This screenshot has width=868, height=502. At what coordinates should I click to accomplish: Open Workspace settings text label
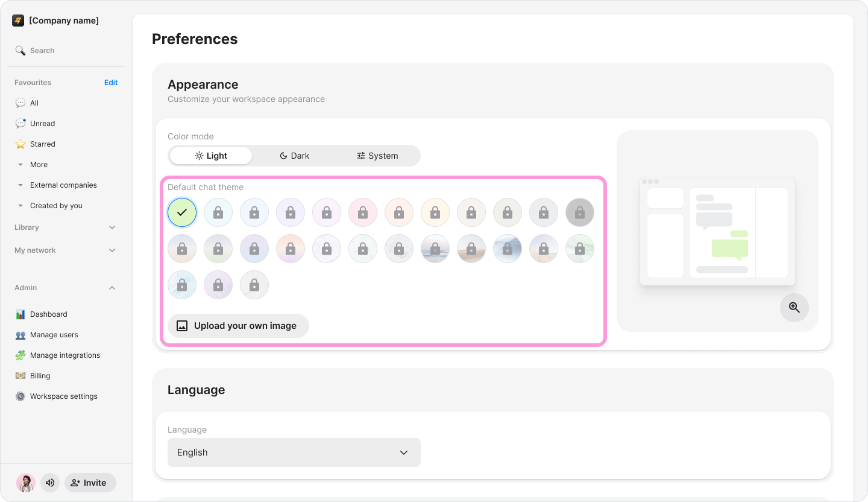pyautogui.click(x=64, y=396)
